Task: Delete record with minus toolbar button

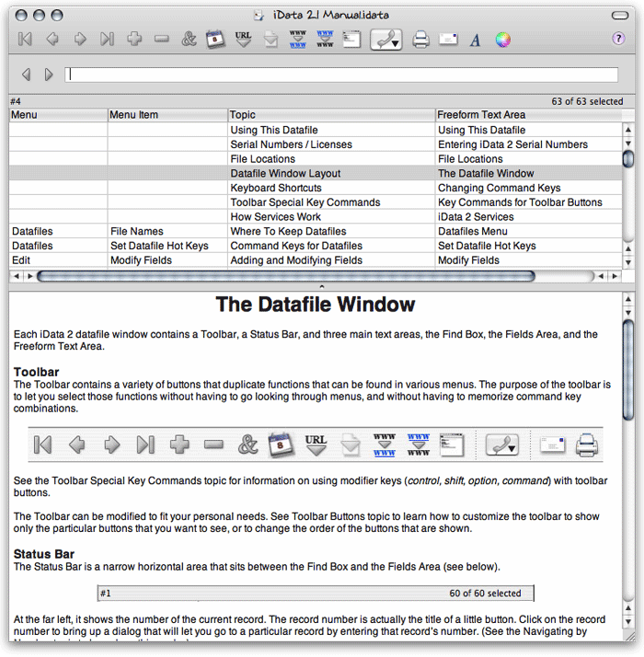Action: 161,40
